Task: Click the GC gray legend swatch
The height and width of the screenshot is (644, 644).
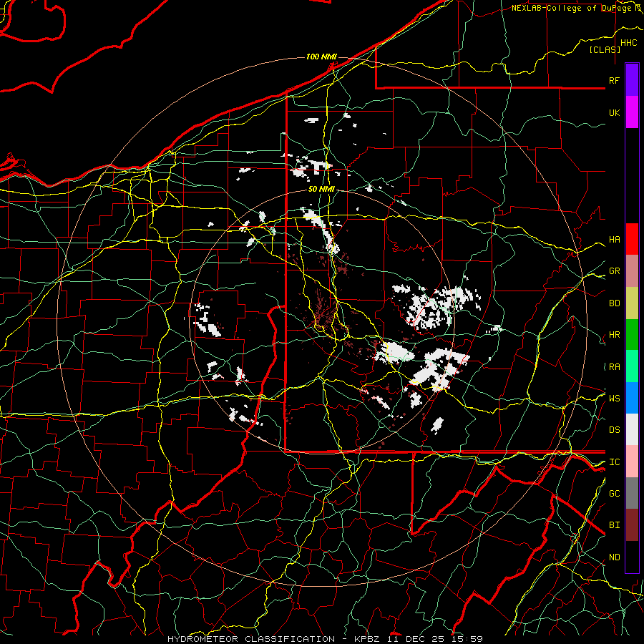Action: tap(632, 493)
